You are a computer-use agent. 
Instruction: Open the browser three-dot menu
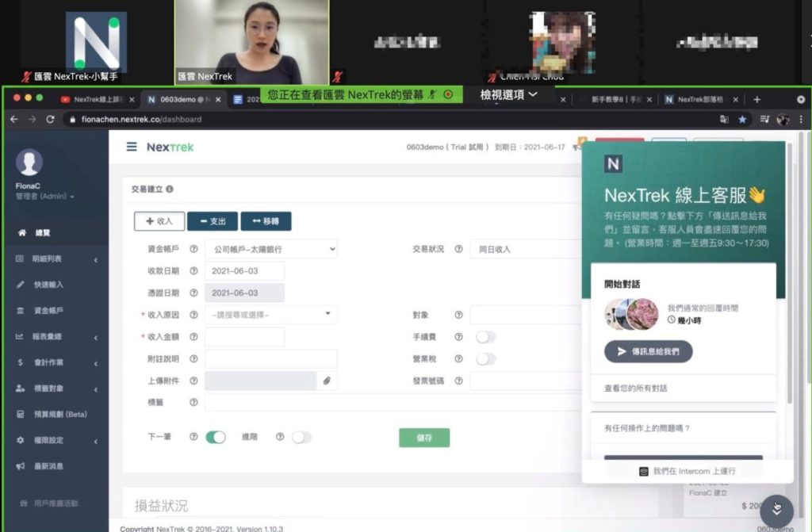pos(801,119)
